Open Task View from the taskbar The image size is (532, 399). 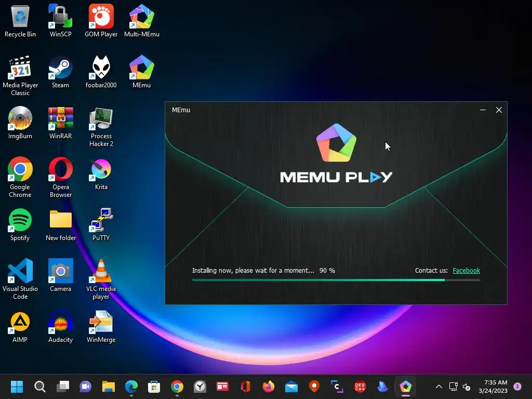(63, 387)
